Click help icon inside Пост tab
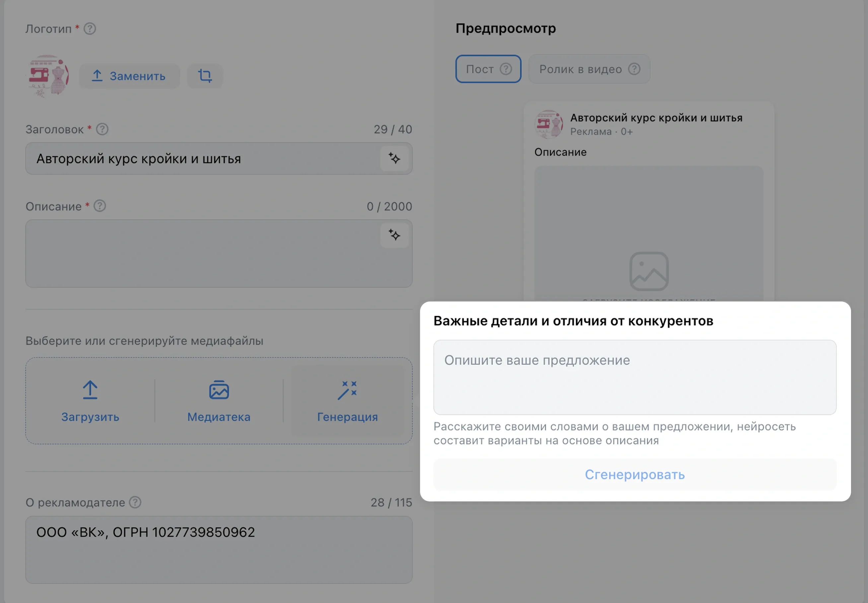 506,69
